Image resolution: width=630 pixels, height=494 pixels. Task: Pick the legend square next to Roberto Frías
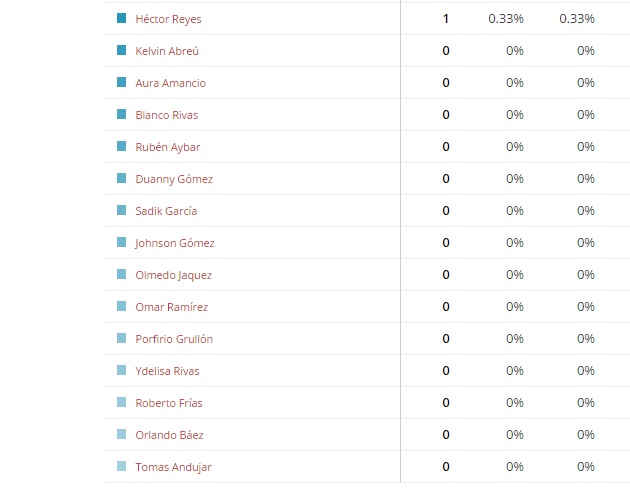121,402
